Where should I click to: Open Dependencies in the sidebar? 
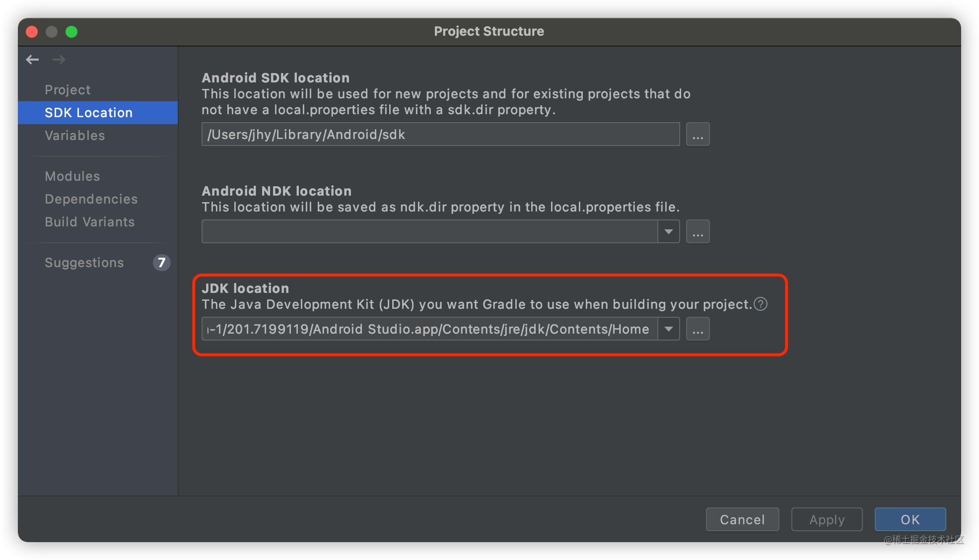[91, 199]
